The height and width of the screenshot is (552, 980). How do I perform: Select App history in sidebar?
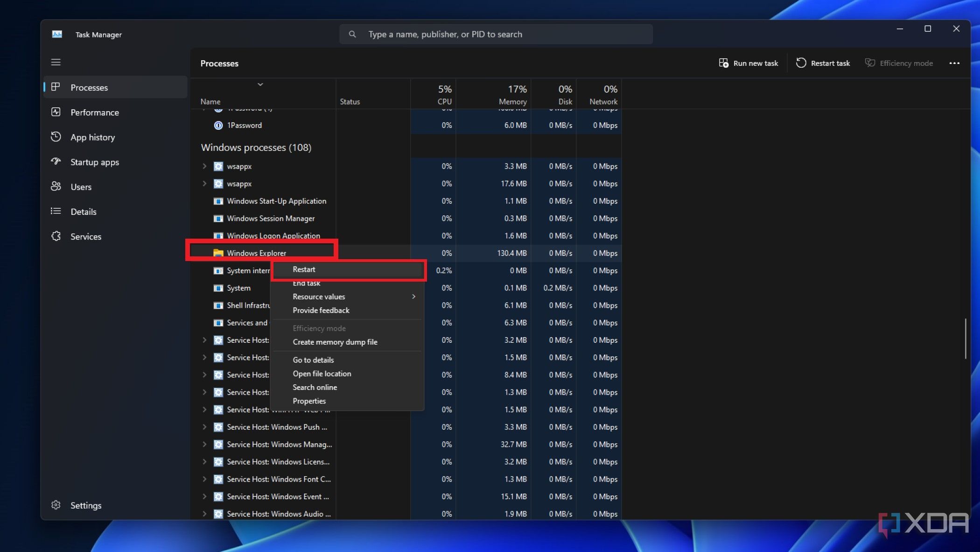click(x=92, y=137)
